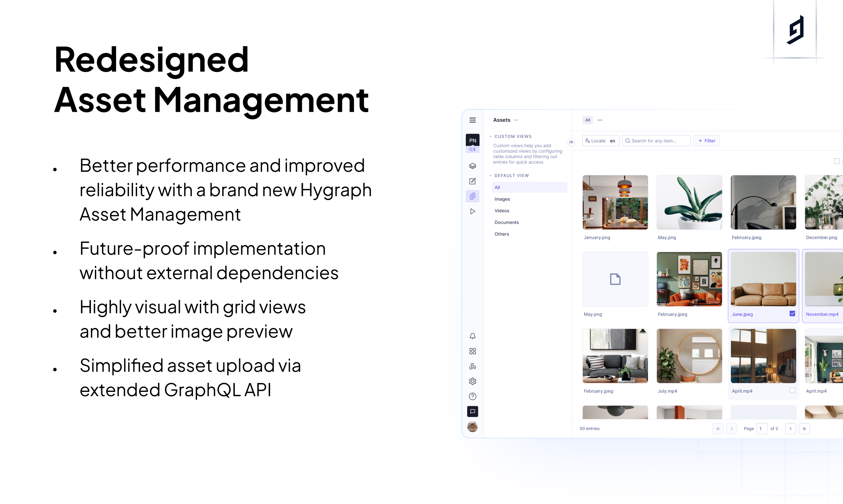Select the Schema icon in the sidebar

[472, 166]
